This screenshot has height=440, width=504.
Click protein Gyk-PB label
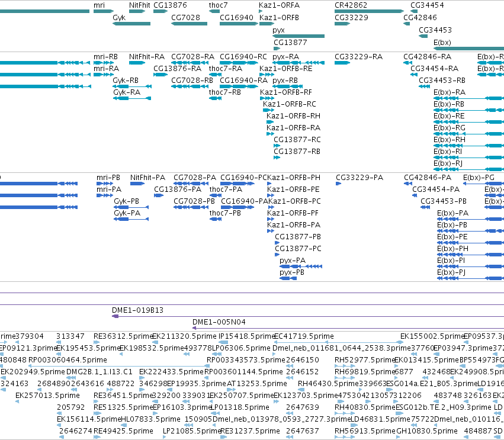pyautogui.click(x=126, y=201)
